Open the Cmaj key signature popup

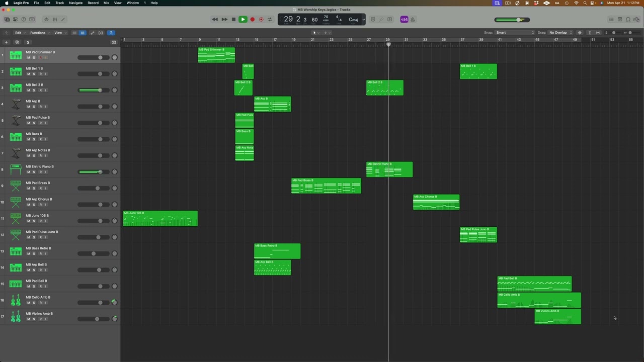click(354, 20)
